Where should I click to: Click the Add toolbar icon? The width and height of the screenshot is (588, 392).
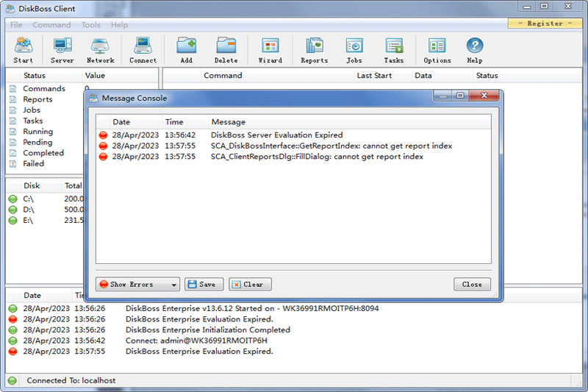click(186, 50)
